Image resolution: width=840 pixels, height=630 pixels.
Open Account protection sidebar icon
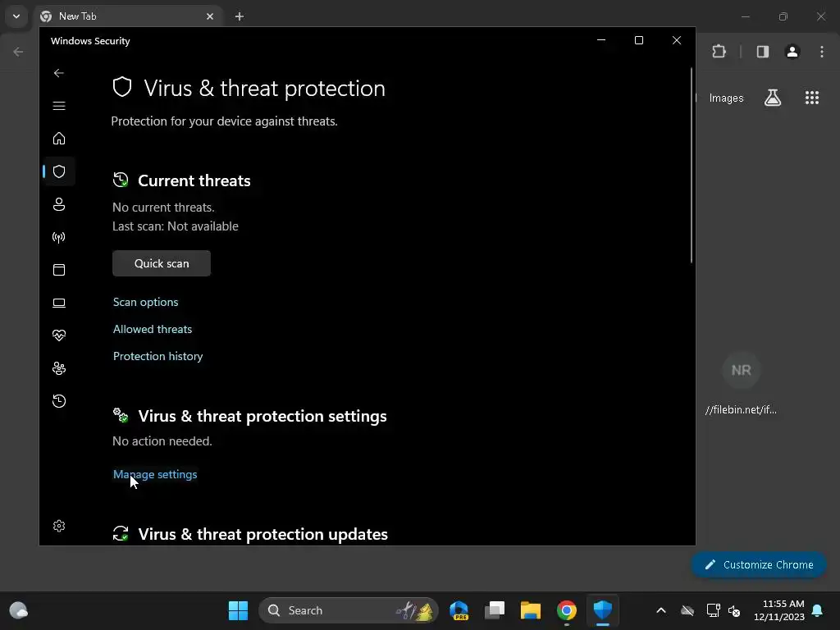click(x=59, y=204)
